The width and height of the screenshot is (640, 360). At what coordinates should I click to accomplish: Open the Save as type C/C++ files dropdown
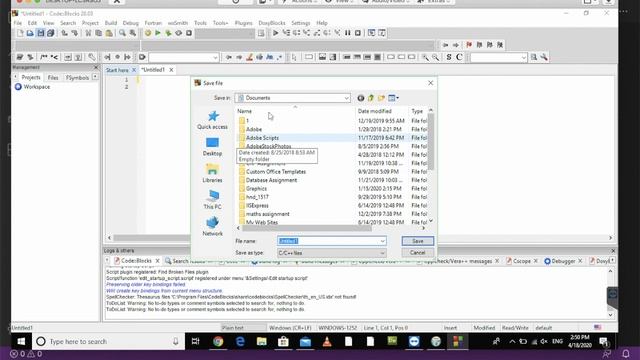331,253
